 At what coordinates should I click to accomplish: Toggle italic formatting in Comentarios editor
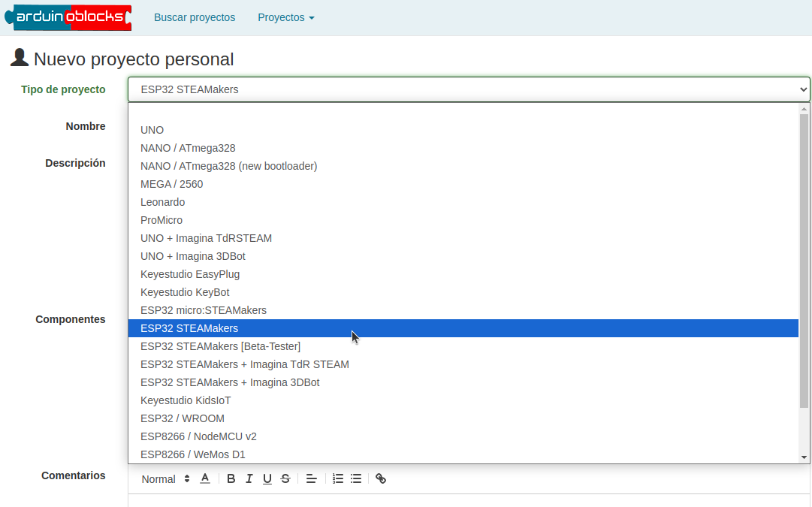click(249, 479)
